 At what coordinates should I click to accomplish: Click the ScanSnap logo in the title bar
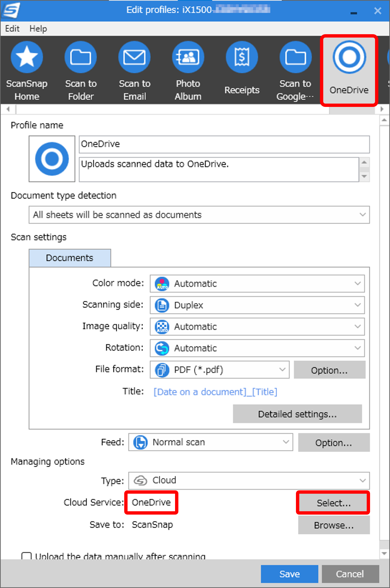pos(11,10)
